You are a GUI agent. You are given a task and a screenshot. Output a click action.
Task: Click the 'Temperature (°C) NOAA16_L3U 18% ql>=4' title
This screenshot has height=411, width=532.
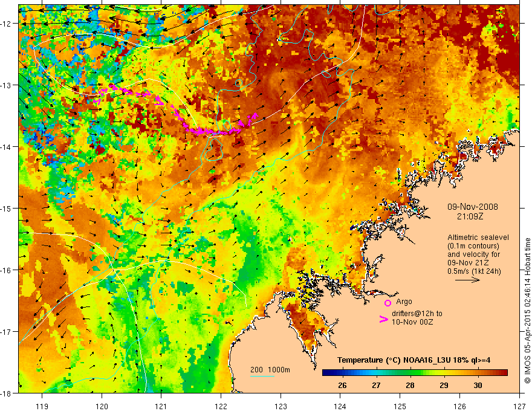414,360
